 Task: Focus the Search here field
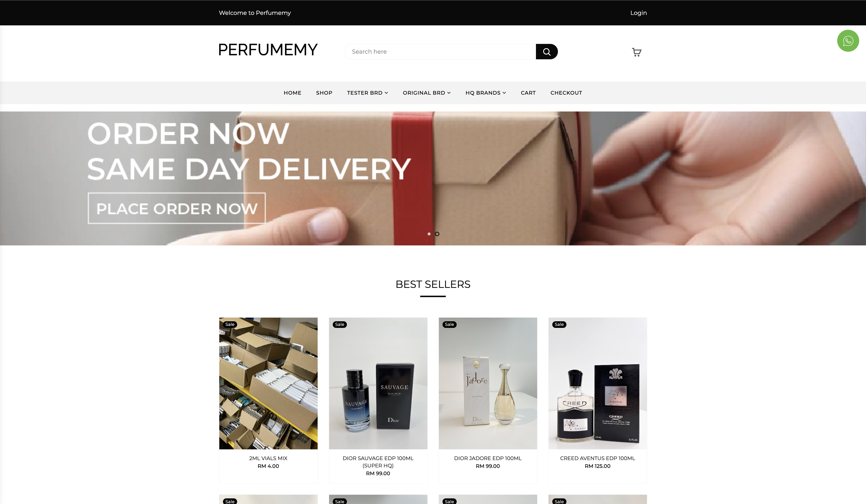[440, 51]
